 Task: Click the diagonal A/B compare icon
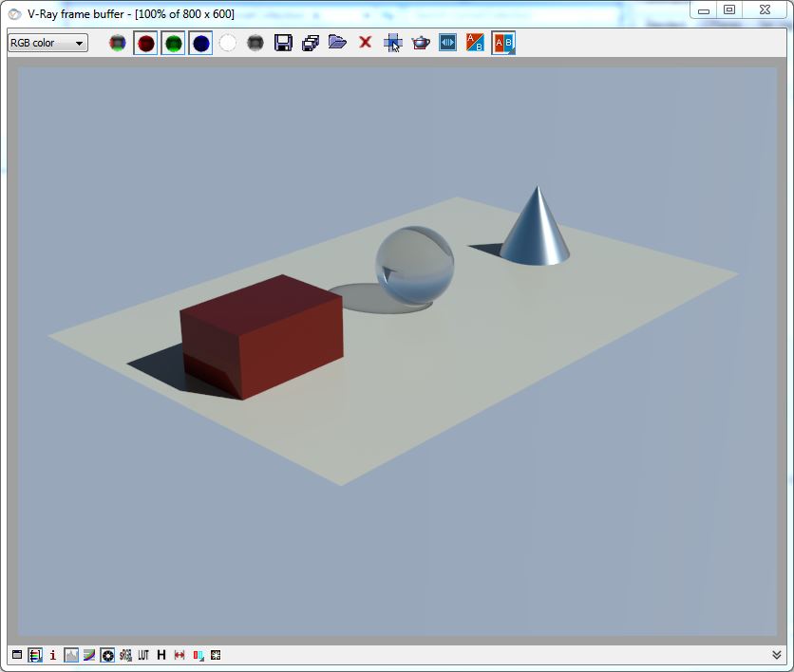tap(475, 43)
